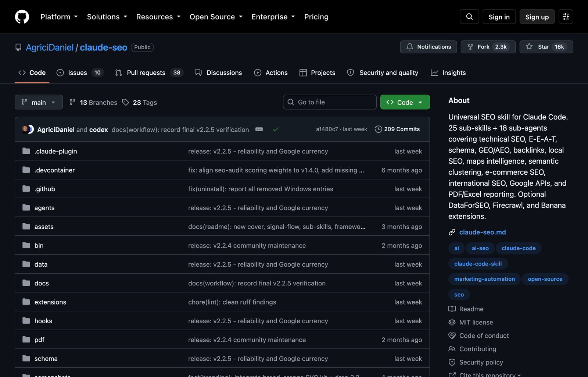Select the open-source topic tag
588x377 pixels.
[x=545, y=279]
